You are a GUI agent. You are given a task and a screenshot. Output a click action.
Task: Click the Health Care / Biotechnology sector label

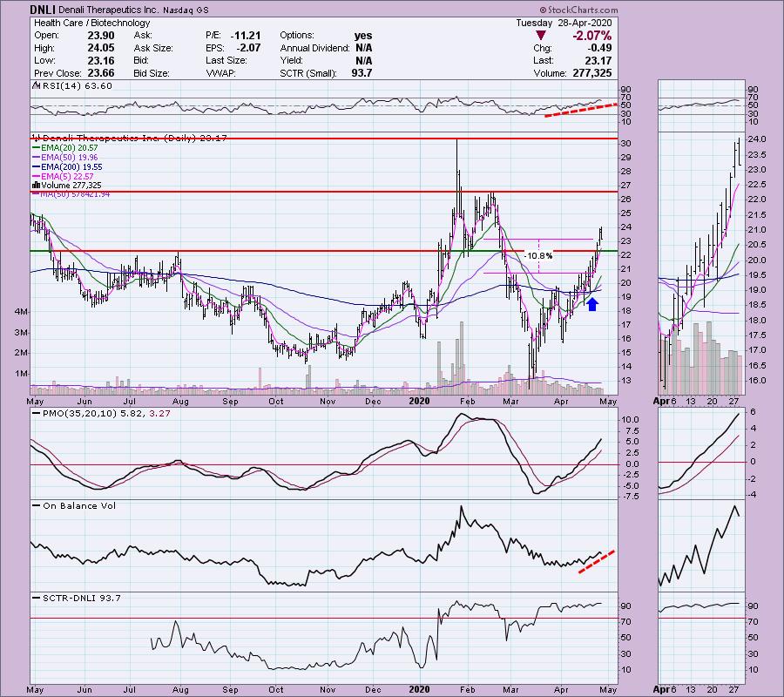click(92, 23)
